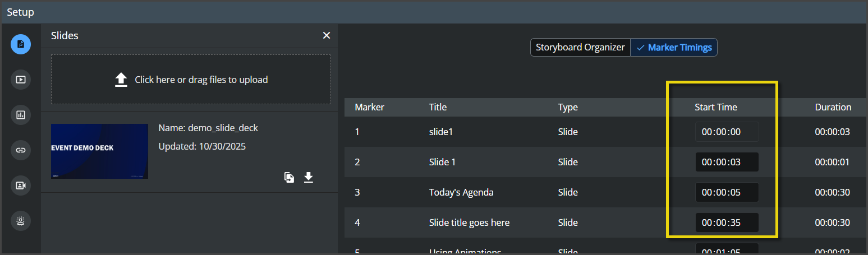868x255 pixels.
Task: Open the Slides panel icon in sidebar
Action: [x=21, y=44]
